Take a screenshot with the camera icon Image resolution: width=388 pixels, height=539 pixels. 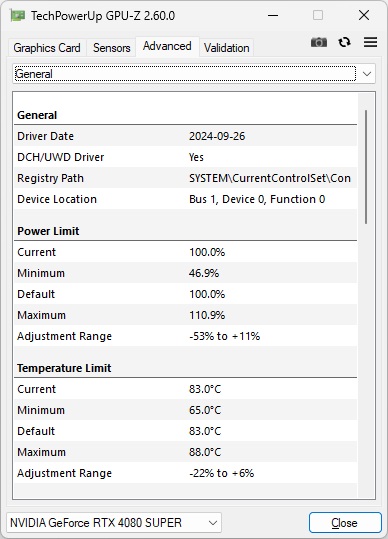(x=319, y=42)
